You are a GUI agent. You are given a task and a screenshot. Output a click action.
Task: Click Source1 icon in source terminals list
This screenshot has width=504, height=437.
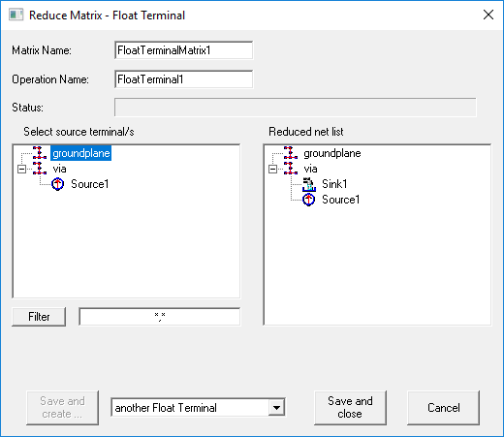coord(58,184)
